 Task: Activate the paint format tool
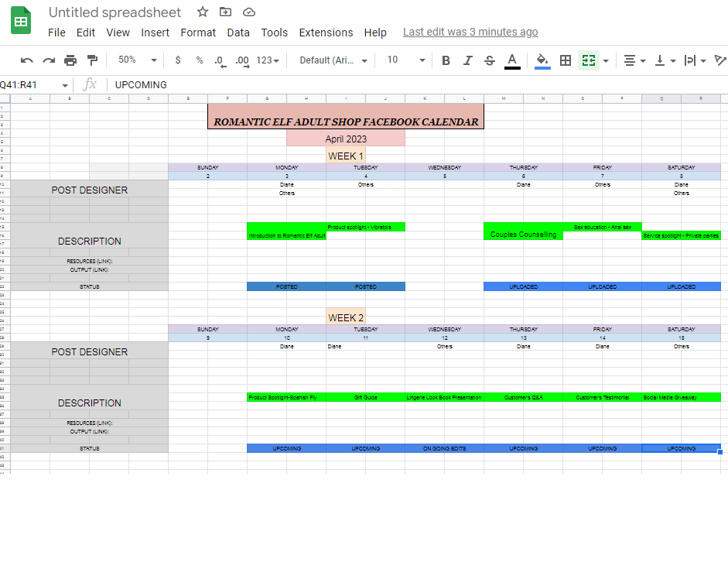click(x=92, y=60)
